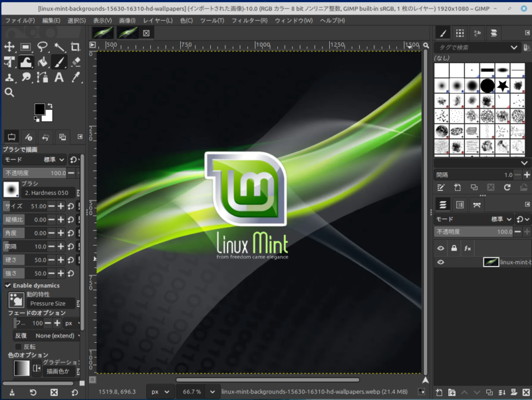Image resolution: width=532 pixels, height=400 pixels.
Task: Hide the linux-mint layer with eye icon
Action: 440,263
